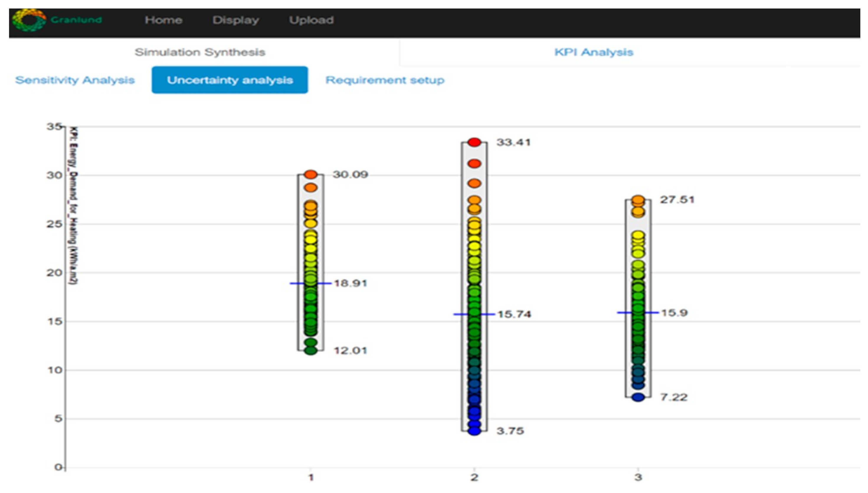
Task: Click the 30.09 top point of series 1
Action: click(310, 175)
